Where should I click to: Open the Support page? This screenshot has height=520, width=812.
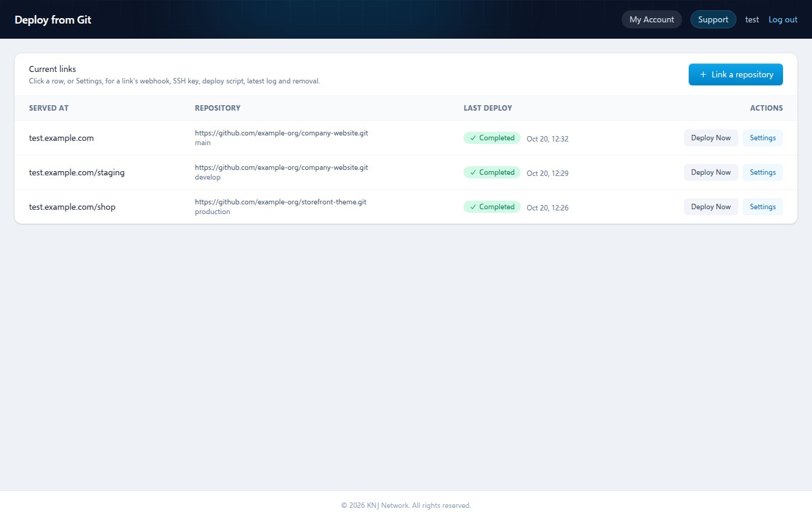[714, 19]
